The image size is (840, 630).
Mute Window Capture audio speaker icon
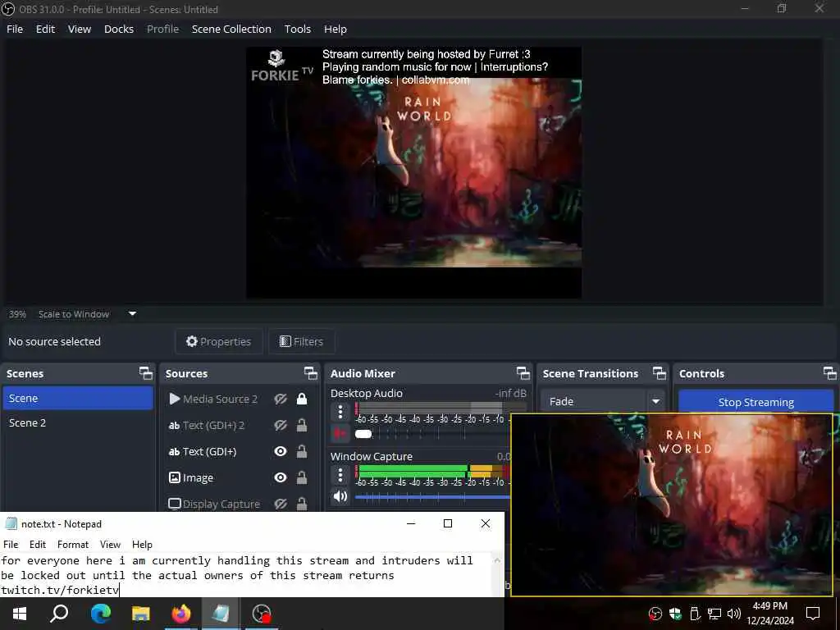340,496
